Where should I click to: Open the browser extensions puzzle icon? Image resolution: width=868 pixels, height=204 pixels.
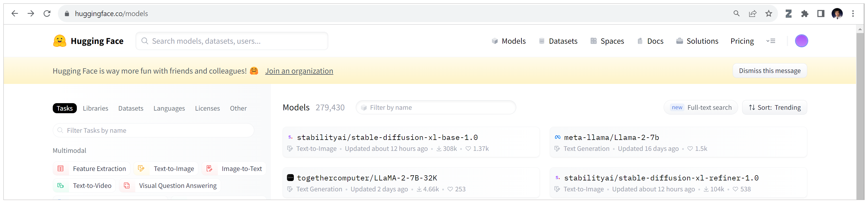805,14
